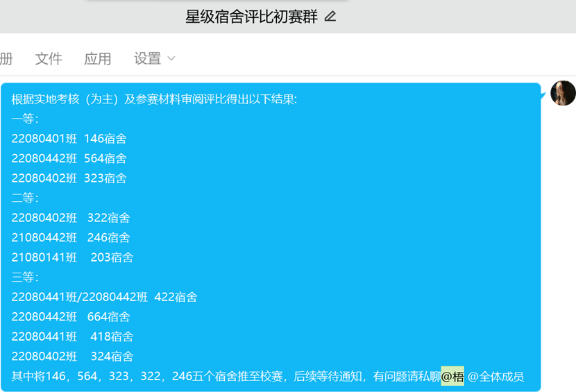576x392 pixels.
Task: Click the 二等 heading in the message
Action: [x=25, y=198]
